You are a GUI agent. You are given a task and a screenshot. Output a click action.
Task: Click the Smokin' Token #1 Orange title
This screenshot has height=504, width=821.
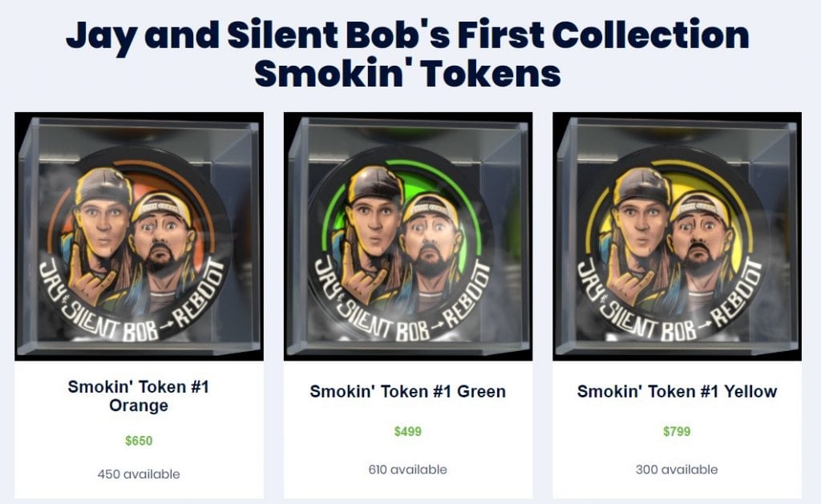[139, 396]
